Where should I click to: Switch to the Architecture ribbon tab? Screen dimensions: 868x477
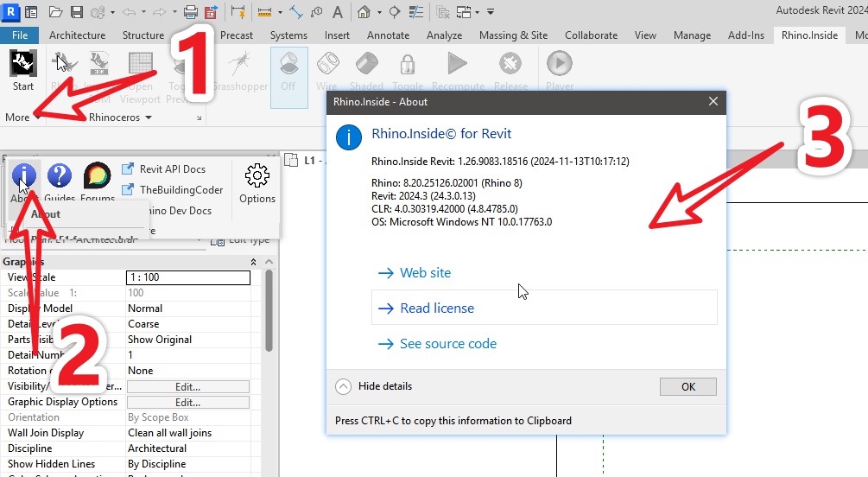[x=77, y=35]
